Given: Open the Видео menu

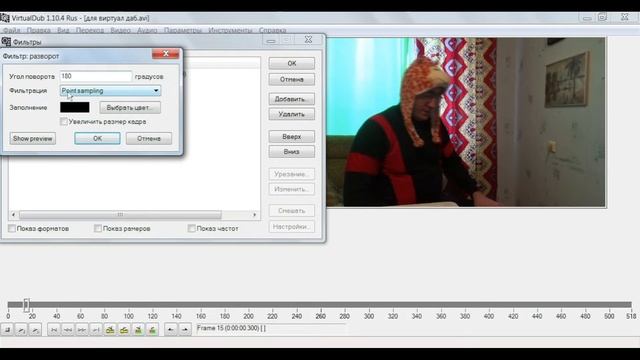Looking at the screenshot, I should [x=120, y=30].
